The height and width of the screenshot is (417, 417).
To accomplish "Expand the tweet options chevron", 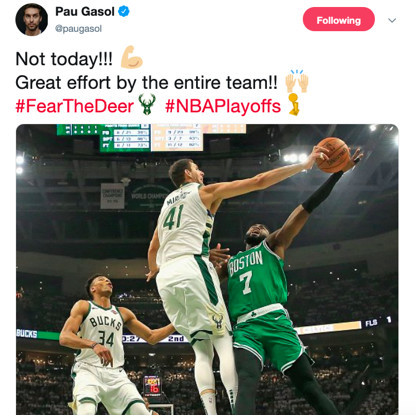I will (x=392, y=20).
